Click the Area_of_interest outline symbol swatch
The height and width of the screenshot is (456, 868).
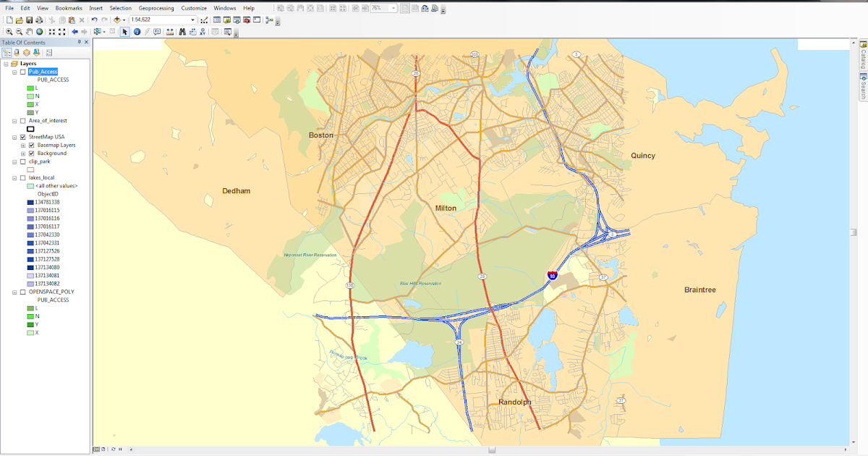tap(30, 129)
